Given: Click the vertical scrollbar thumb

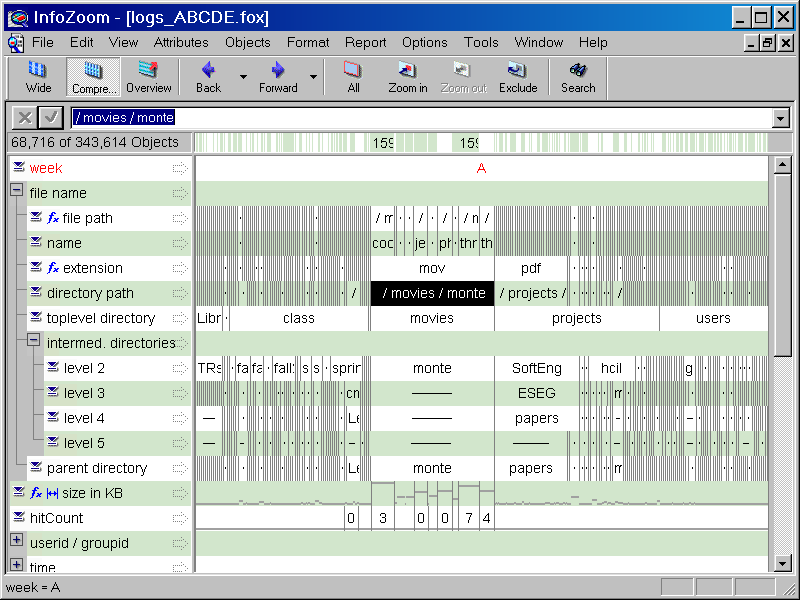Looking at the screenshot, I should (x=783, y=265).
